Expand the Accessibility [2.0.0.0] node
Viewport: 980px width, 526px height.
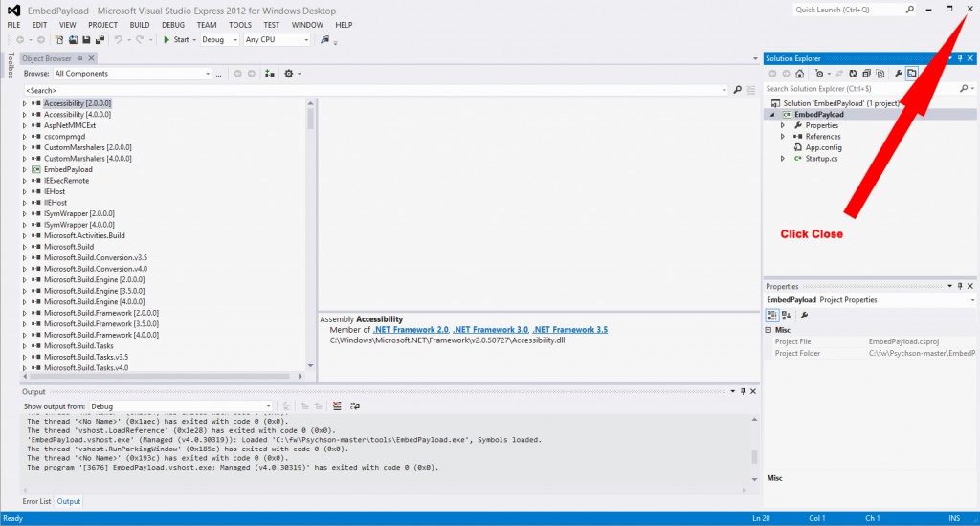25,103
